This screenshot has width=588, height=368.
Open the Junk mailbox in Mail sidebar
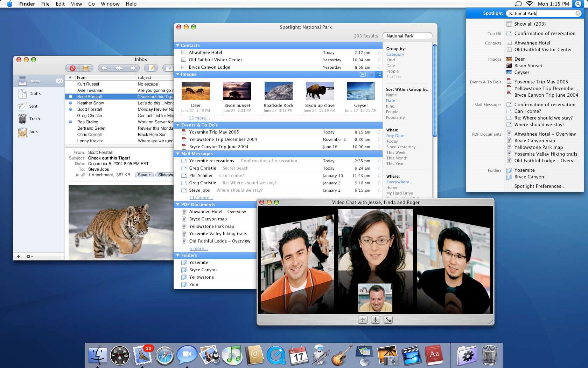coord(33,131)
